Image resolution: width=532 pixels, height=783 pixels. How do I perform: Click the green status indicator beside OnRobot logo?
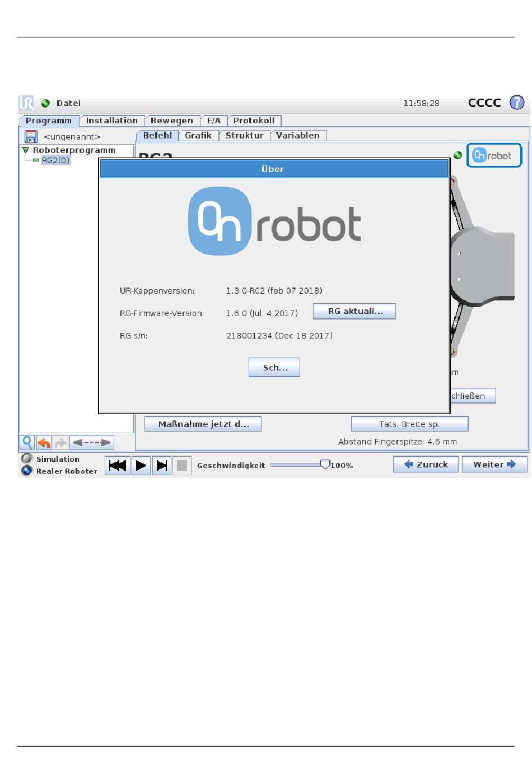[x=458, y=155]
